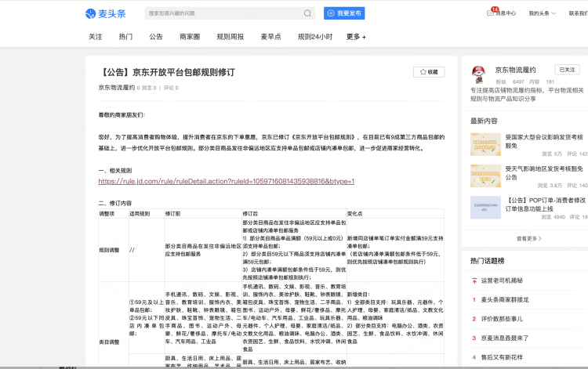Viewport: 588px width, 369px height.
Task: Expand the 更多 navigation dropdown
Action: click(x=356, y=37)
